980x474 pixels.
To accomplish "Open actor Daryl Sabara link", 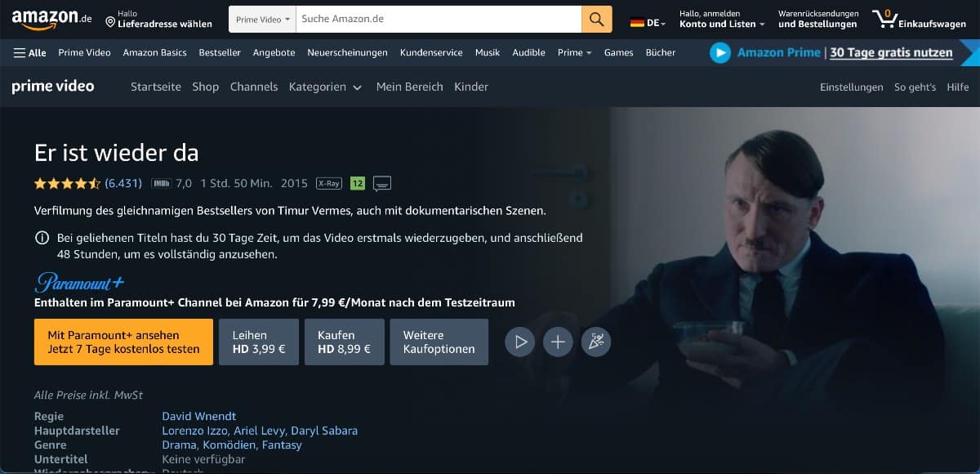I will click(325, 431).
